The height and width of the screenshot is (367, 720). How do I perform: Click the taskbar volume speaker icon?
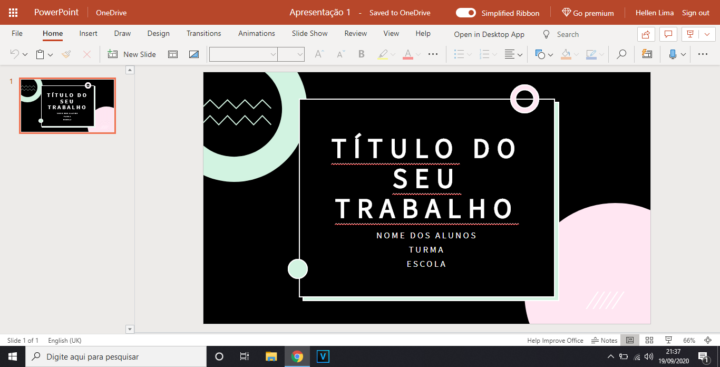click(x=649, y=356)
